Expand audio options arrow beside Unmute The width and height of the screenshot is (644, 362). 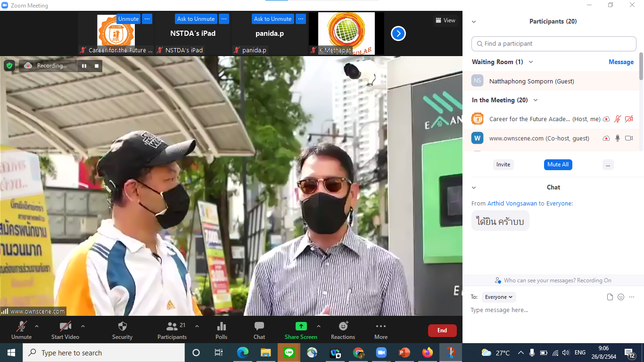37,326
